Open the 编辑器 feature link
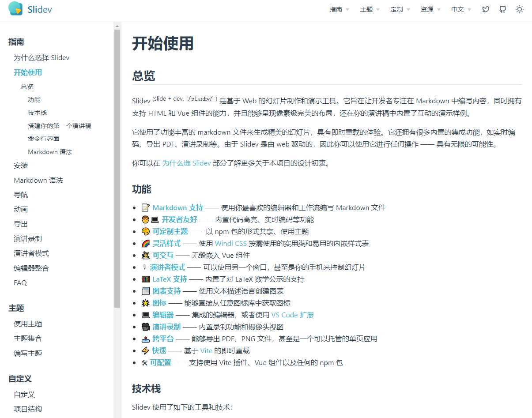The height and width of the screenshot is (418, 532). (163, 315)
